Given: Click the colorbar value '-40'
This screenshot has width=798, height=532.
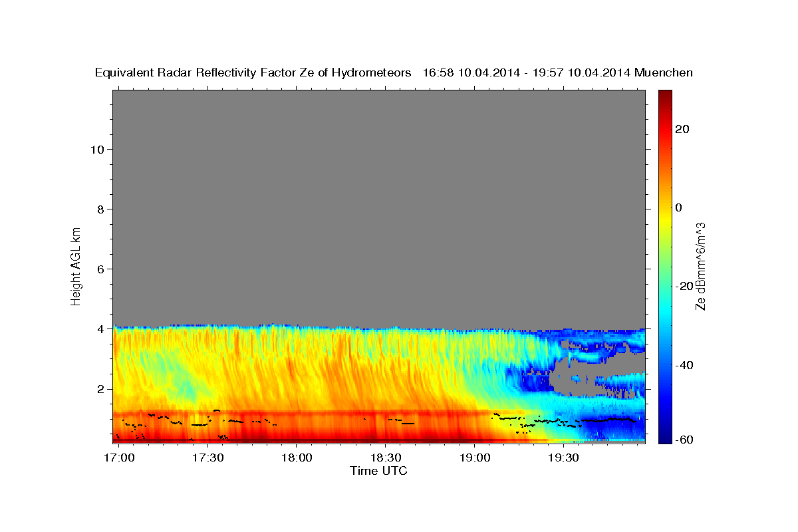Looking at the screenshot, I should [684, 364].
